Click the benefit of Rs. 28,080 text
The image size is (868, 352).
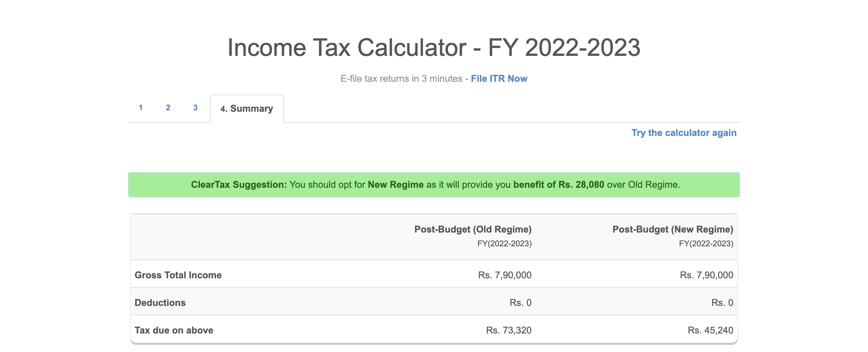(x=559, y=185)
